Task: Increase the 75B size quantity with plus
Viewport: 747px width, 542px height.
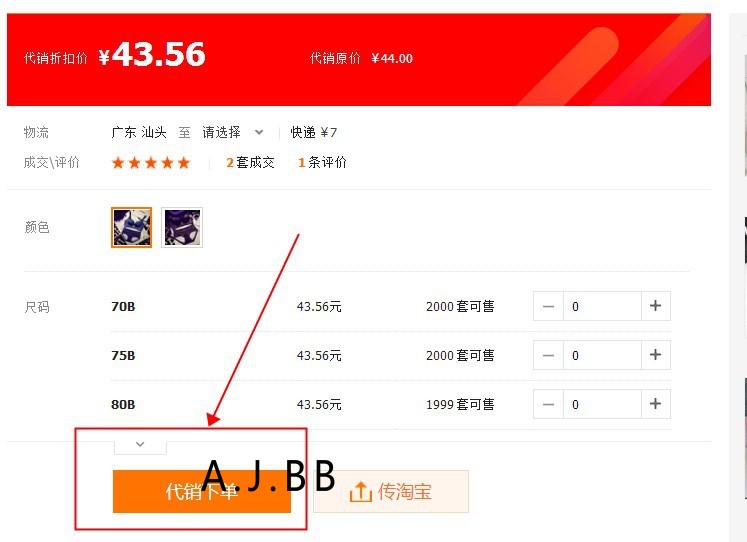Action: [x=656, y=355]
